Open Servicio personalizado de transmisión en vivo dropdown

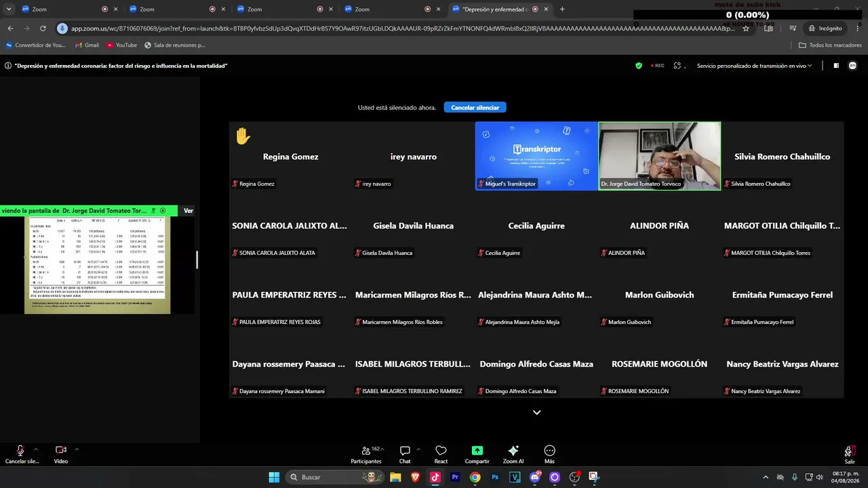[x=754, y=66]
